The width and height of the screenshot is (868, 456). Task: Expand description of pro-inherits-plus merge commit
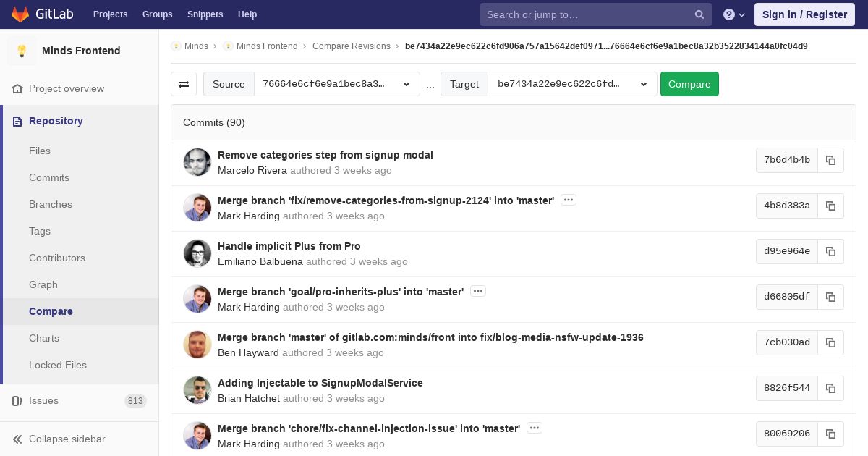coord(477,291)
